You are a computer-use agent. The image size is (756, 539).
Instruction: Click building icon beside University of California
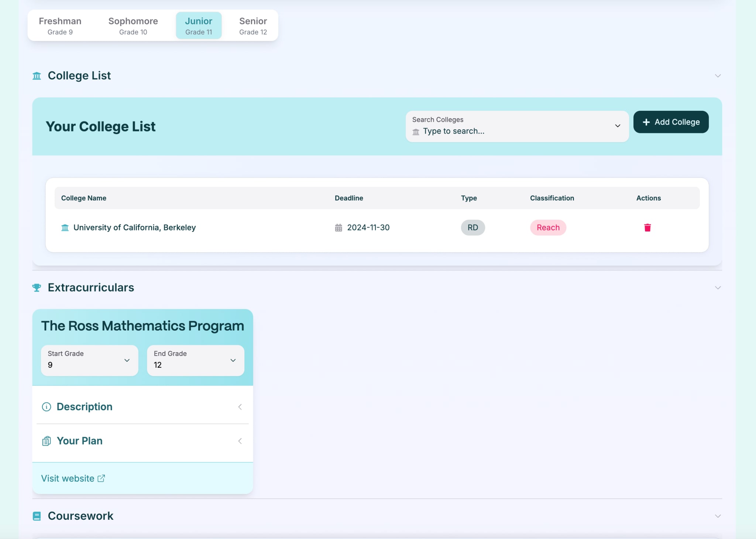65,227
